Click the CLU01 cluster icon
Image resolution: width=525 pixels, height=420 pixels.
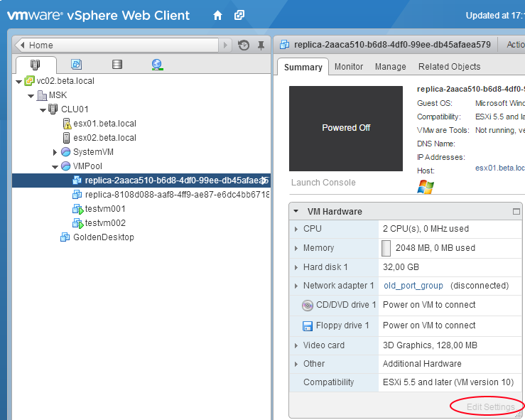[53, 109]
